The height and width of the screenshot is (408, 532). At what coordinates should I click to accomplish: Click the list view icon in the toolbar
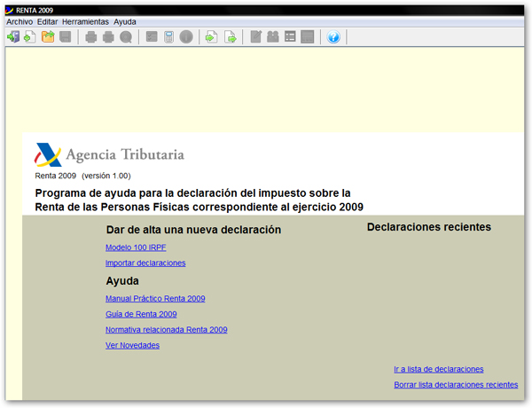click(290, 36)
